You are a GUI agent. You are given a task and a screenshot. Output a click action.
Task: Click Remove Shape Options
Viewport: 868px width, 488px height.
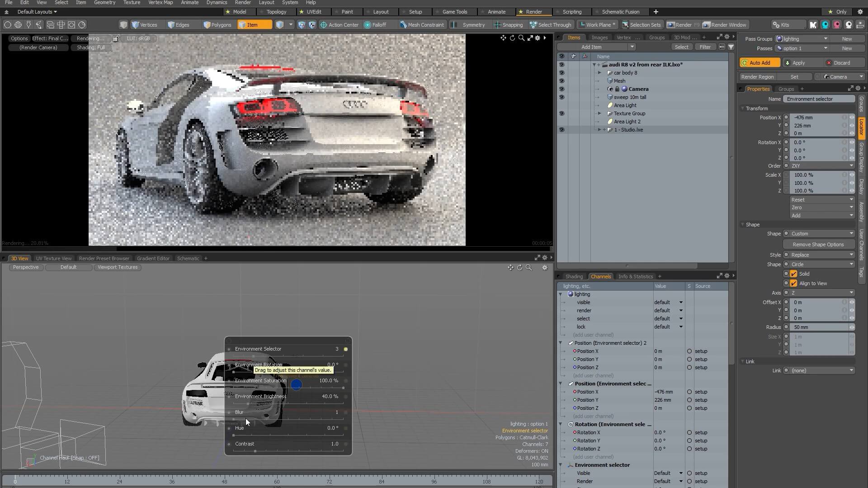(818, 244)
